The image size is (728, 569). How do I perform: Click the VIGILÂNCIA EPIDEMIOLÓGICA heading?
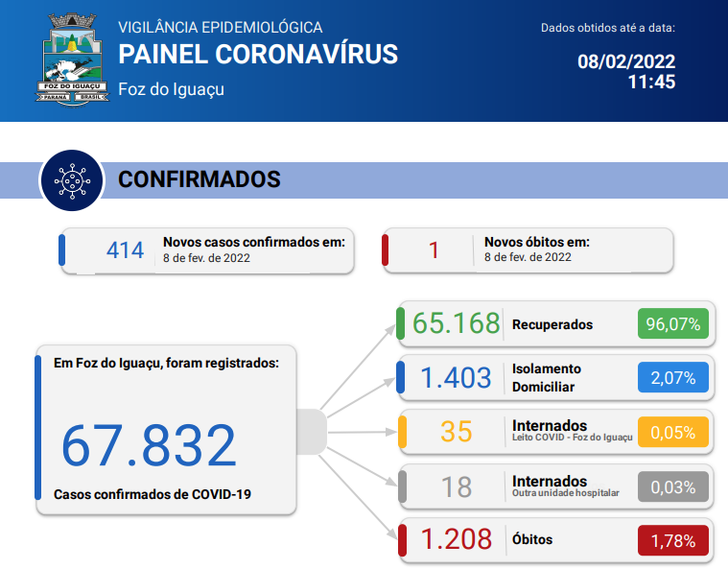point(220,28)
